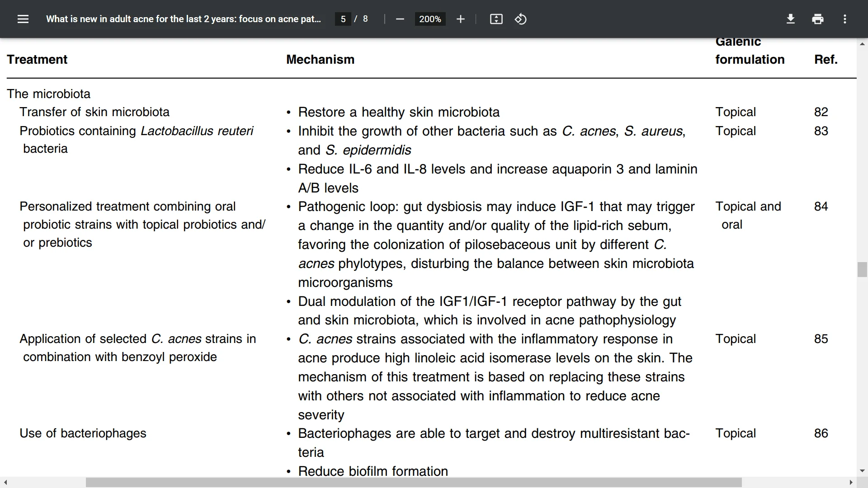Click reference number 85
The image size is (868, 488).
point(821,338)
